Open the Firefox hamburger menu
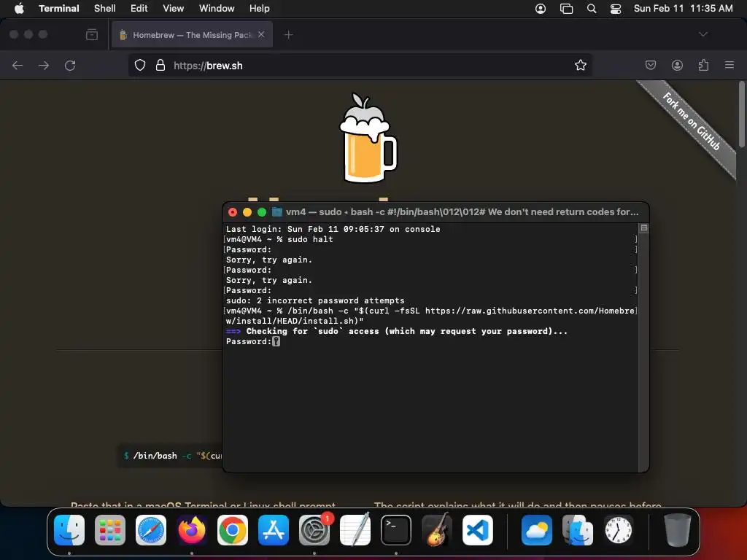 coord(729,65)
